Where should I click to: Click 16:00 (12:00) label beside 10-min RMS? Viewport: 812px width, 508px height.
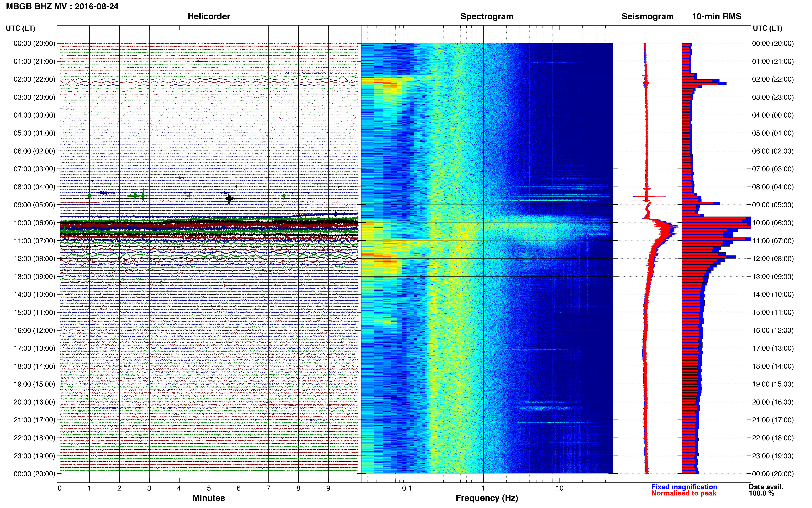773,330
